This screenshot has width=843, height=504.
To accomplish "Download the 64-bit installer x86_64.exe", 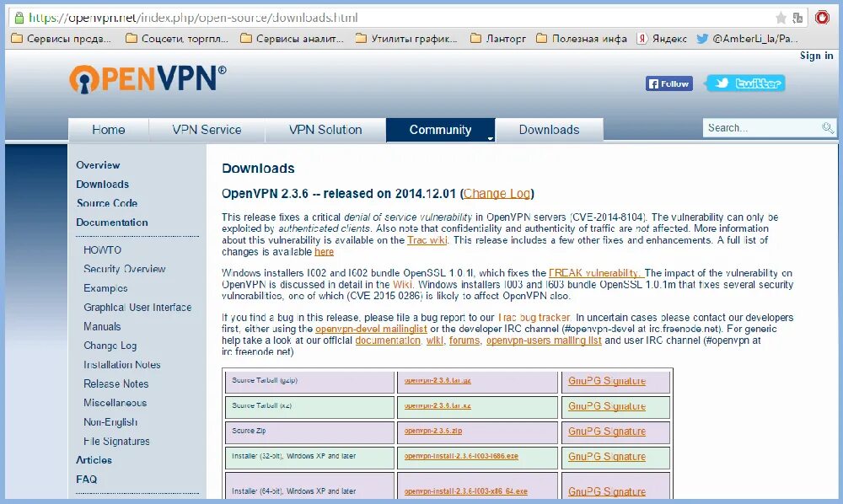I will (466, 491).
